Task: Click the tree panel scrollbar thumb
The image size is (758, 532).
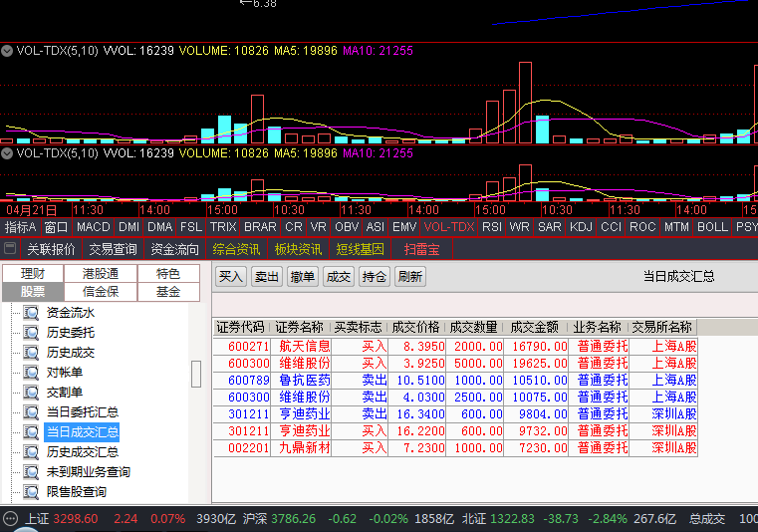Action: pos(196,374)
